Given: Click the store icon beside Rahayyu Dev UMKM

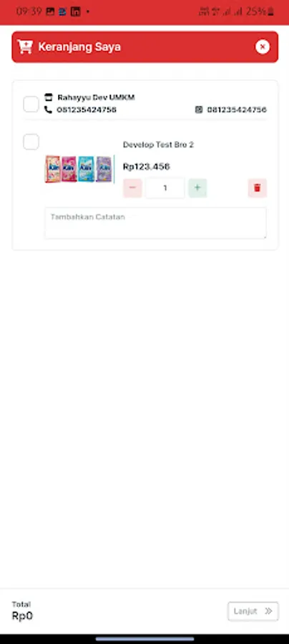Looking at the screenshot, I should (x=49, y=97).
